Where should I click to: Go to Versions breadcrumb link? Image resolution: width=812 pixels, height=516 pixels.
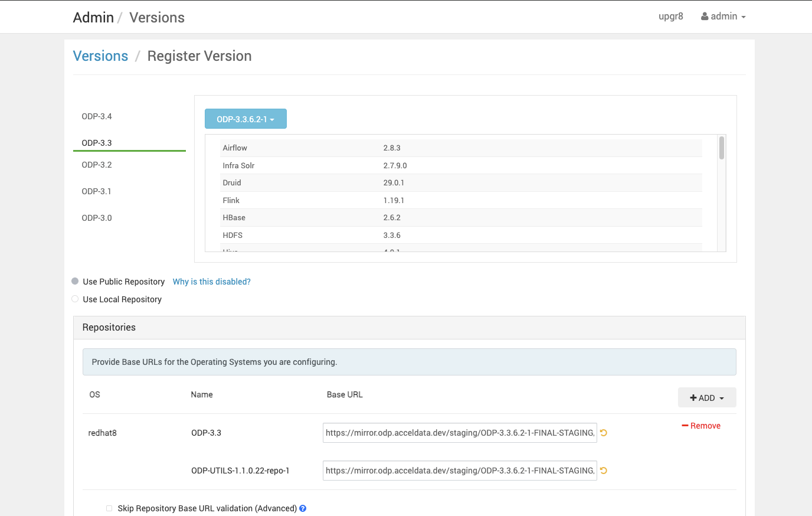100,56
